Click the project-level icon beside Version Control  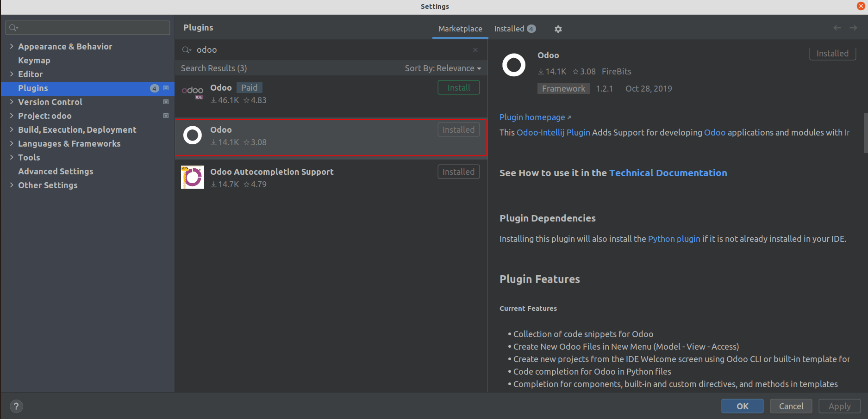coord(166,102)
